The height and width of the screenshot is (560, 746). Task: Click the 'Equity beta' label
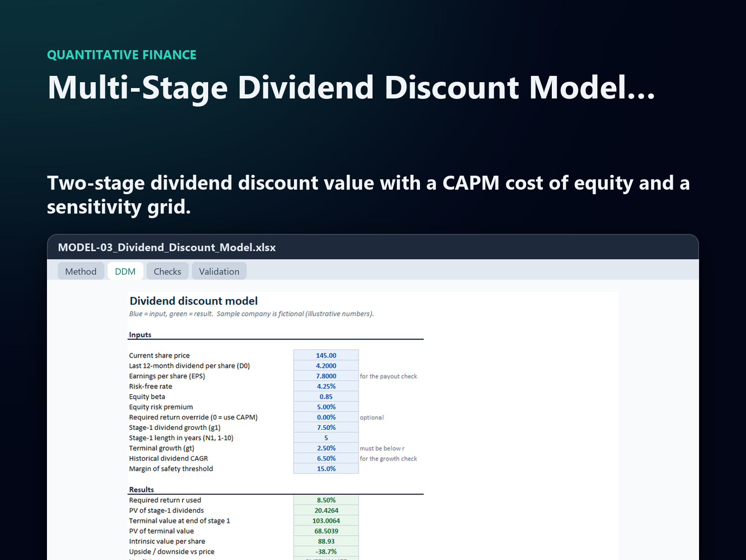point(147,397)
